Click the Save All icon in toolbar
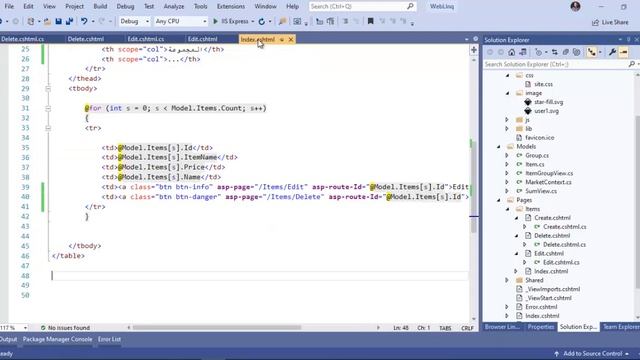Screen dimensions: 640x360 point(69,21)
